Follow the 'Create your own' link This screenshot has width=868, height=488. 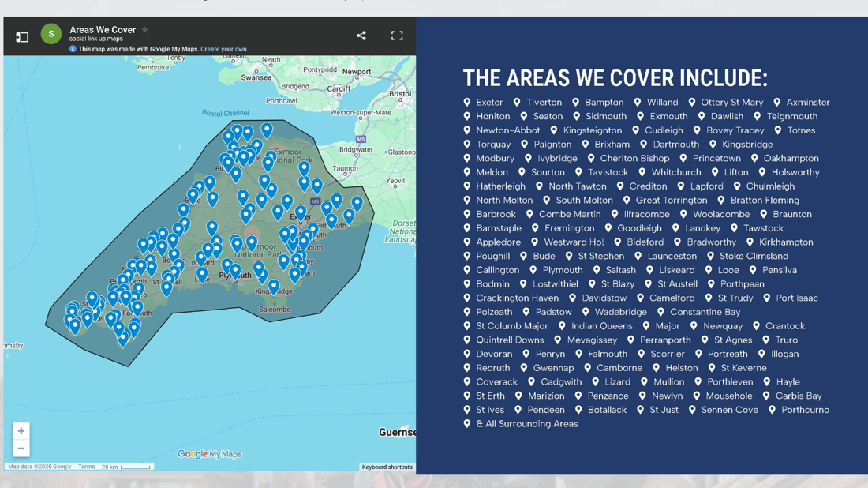point(224,49)
